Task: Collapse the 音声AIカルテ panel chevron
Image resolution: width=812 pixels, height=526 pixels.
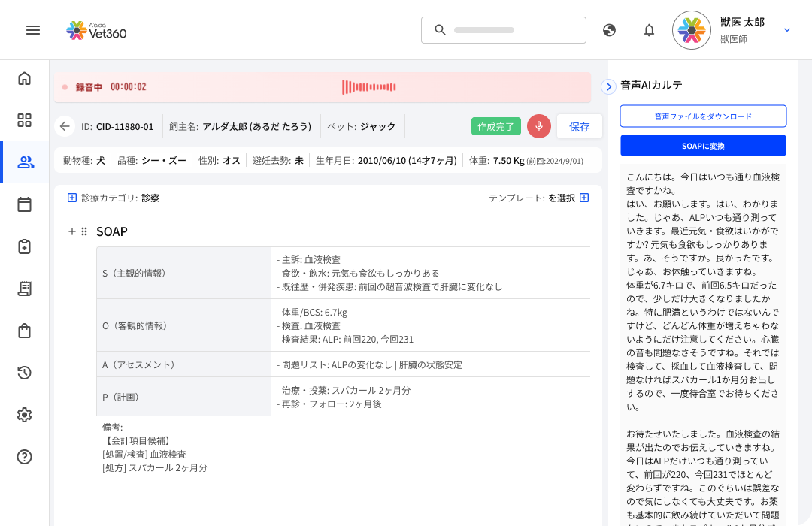Action: point(608,86)
